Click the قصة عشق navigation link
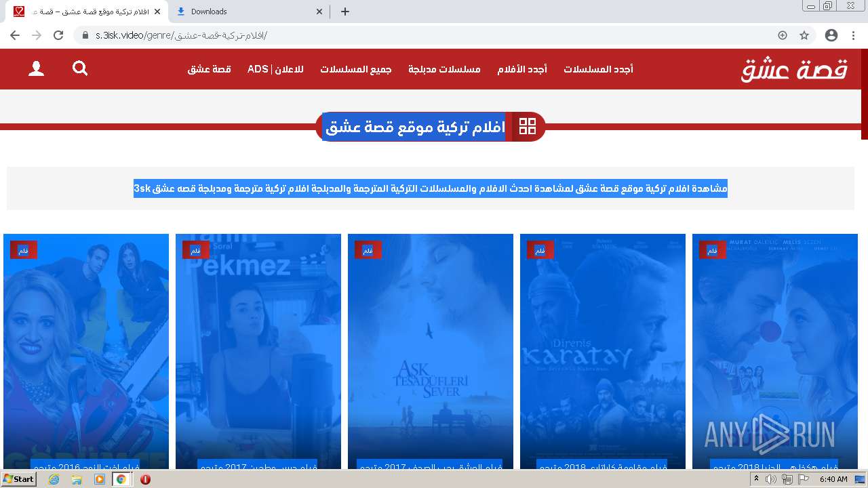Screen dimensions: 868x488 click(210, 69)
